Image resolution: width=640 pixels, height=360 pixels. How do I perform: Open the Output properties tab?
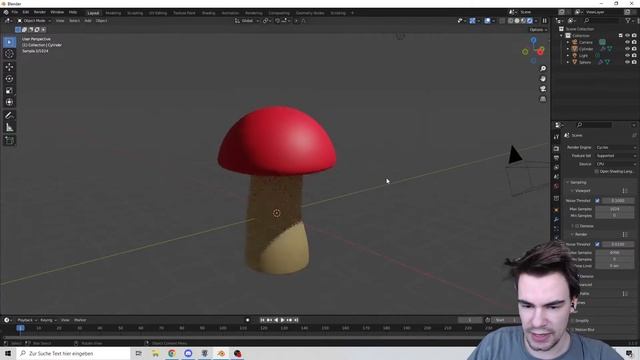556,158
